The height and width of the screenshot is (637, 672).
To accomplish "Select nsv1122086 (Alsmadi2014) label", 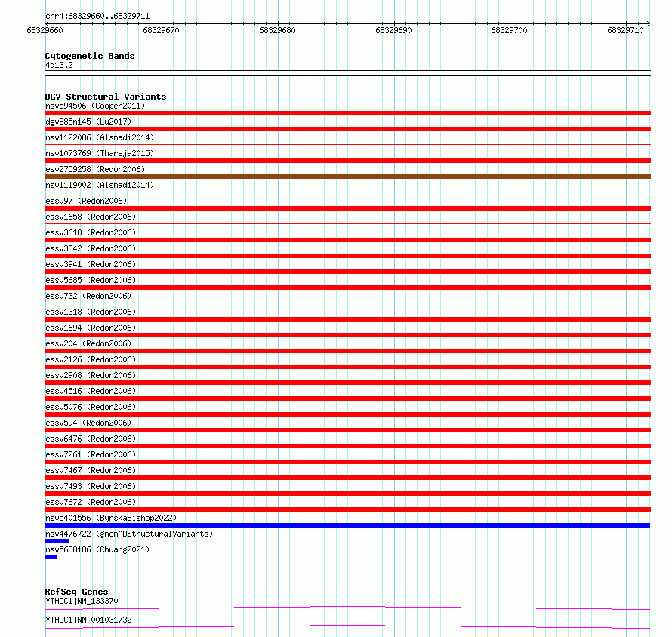I will (100, 137).
